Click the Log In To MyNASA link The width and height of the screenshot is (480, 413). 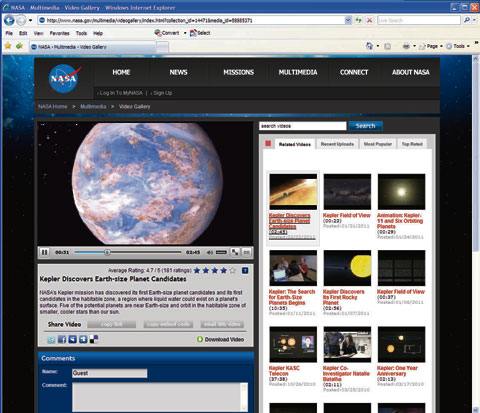point(120,93)
